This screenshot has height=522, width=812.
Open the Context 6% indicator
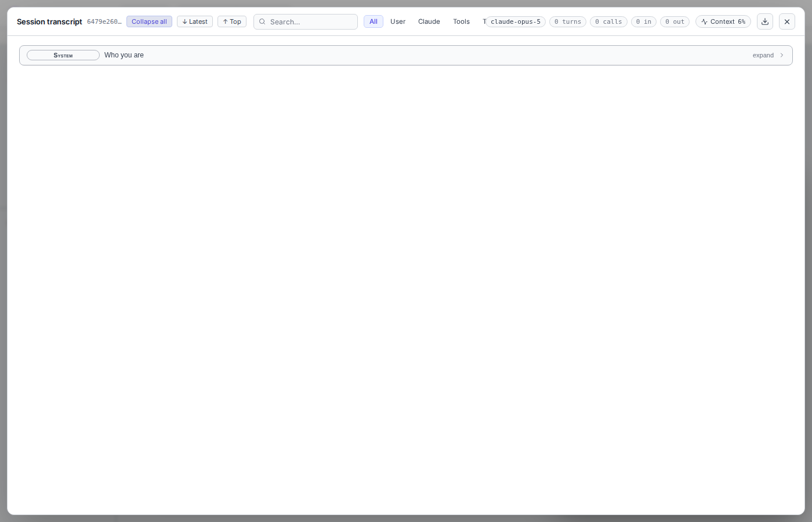[723, 21]
